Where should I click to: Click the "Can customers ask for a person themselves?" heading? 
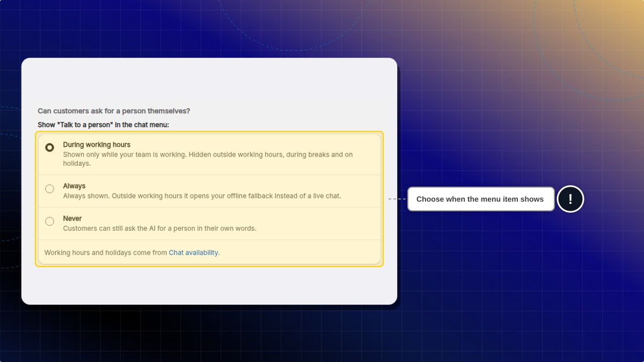[x=114, y=111]
